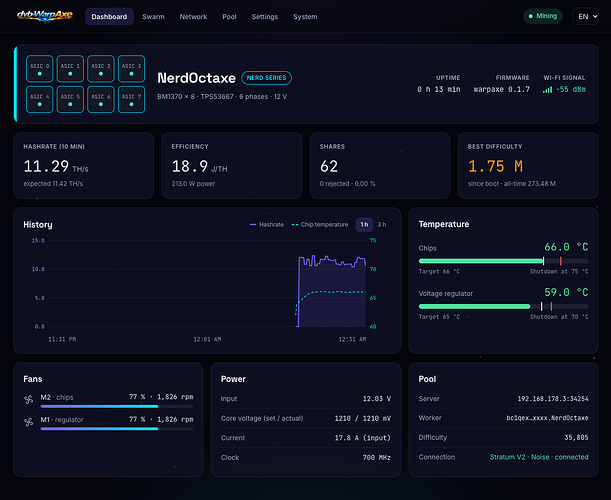Image resolution: width=611 pixels, height=500 pixels.
Task: Click the Stratum V2 connection status
Action: (539, 457)
